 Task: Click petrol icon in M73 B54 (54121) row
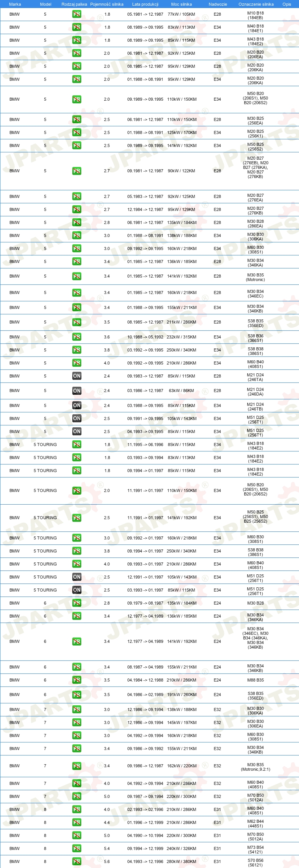tap(76, 848)
